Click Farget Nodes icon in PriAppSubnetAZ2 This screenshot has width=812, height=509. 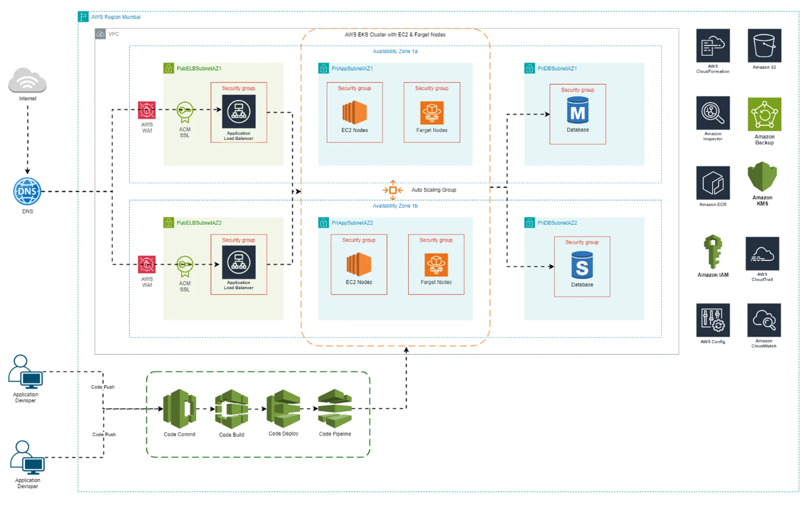(436, 265)
